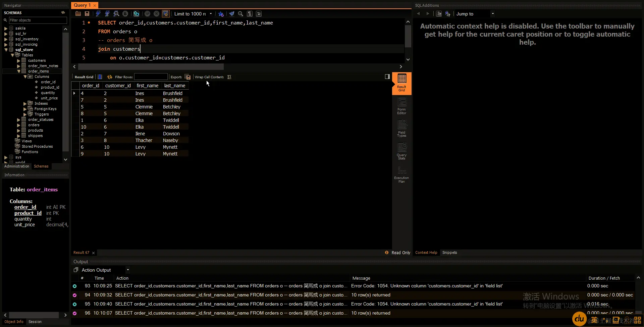Image resolution: width=644 pixels, height=327 pixels.
Task: Switch to the Schemas tab
Action: (41, 166)
